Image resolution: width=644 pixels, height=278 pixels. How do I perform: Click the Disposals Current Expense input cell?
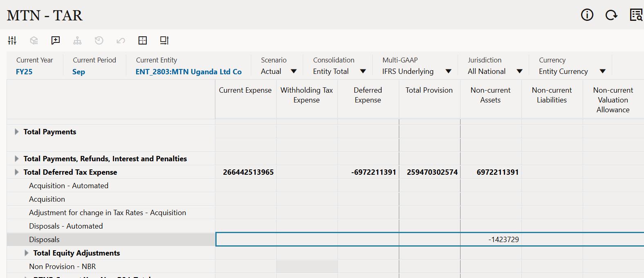point(246,240)
